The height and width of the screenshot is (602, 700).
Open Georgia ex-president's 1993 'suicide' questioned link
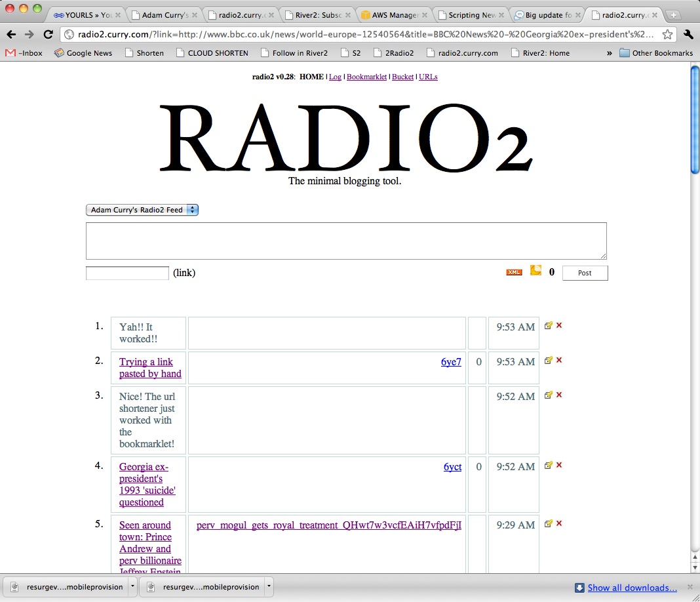[x=147, y=484]
